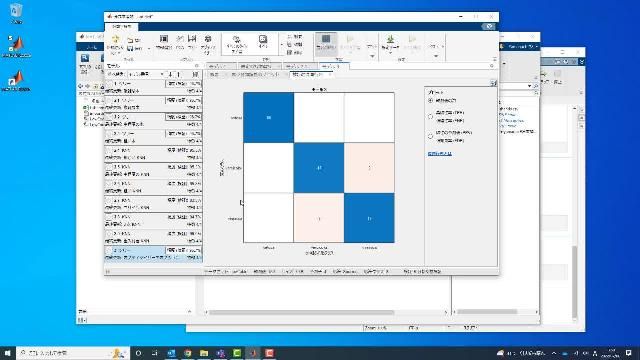The height and width of the screenshot is (360, 640).
Task: Click the top-left dark blue confusion matrix cell
Action: click(x=269, y=118)
